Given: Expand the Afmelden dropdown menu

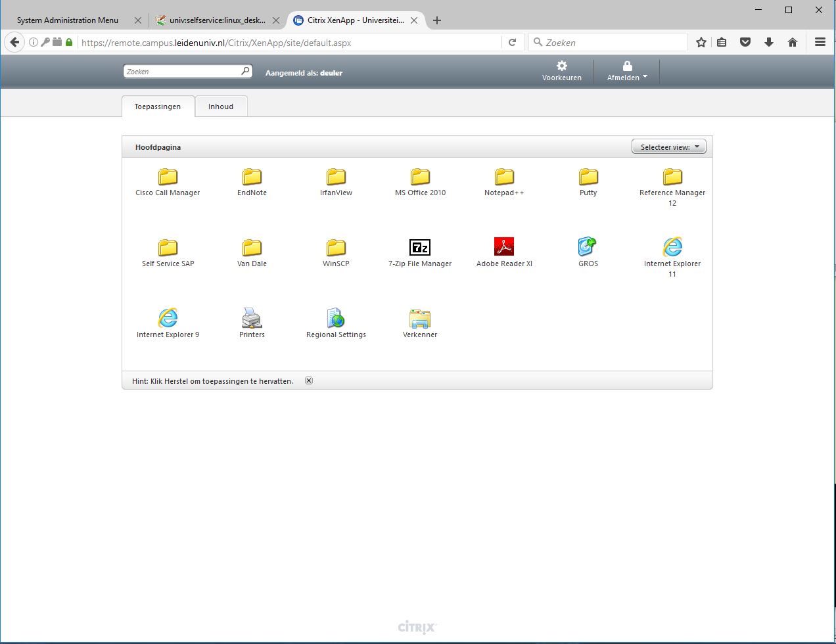Looking at the screenshot, I should pyautogui.click(x=627, y=70).
